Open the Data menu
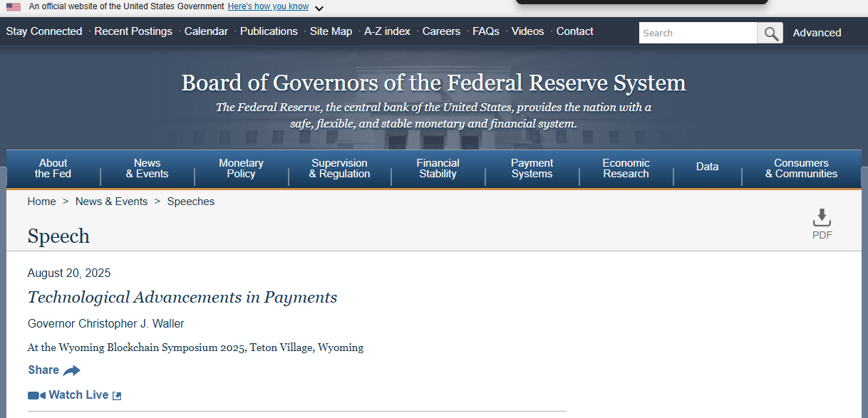This screenshot has width=868, height=418. click(x=707, y=167)
